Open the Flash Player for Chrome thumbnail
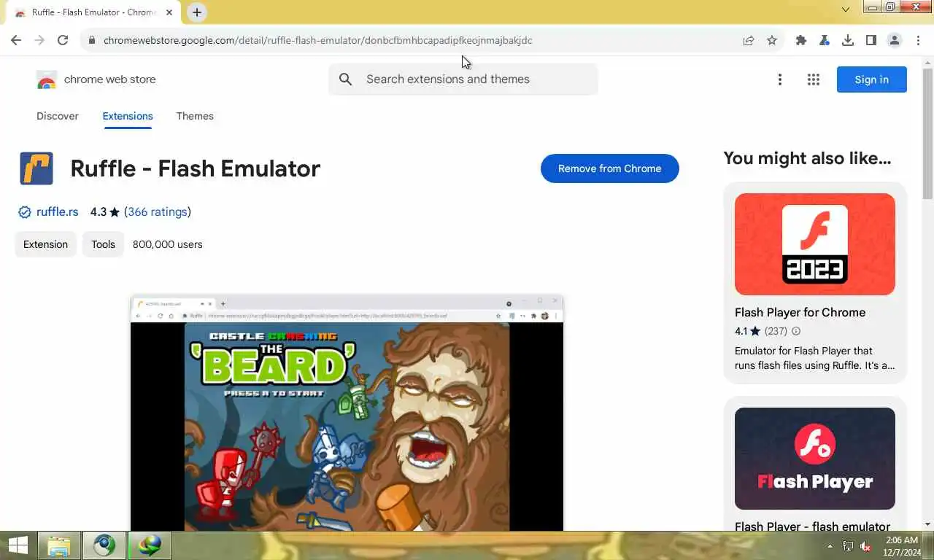 tap(815, 244)
